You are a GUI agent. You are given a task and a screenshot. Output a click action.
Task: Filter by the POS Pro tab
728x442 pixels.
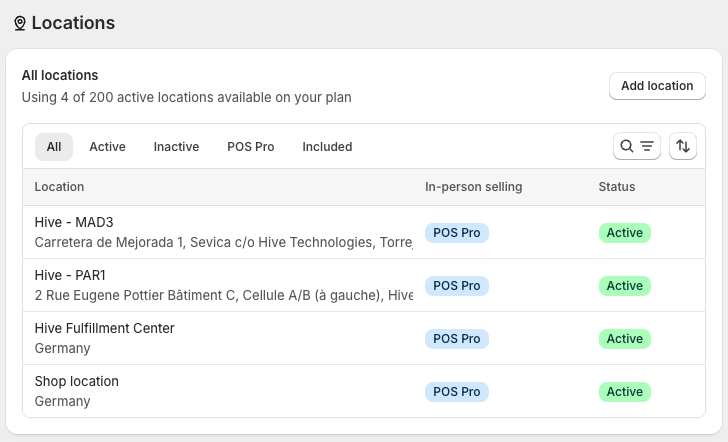point(250,147)
